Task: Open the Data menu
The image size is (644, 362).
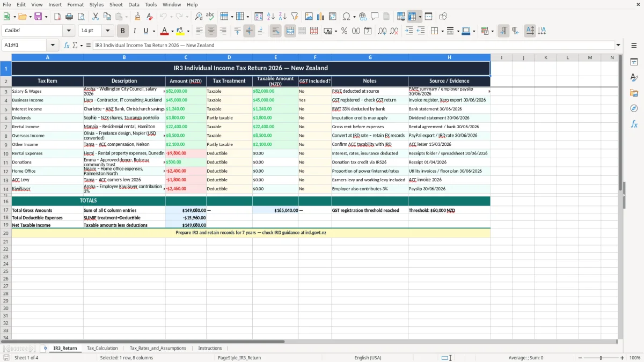Action: pyautogui.click(x=134, y=4)
